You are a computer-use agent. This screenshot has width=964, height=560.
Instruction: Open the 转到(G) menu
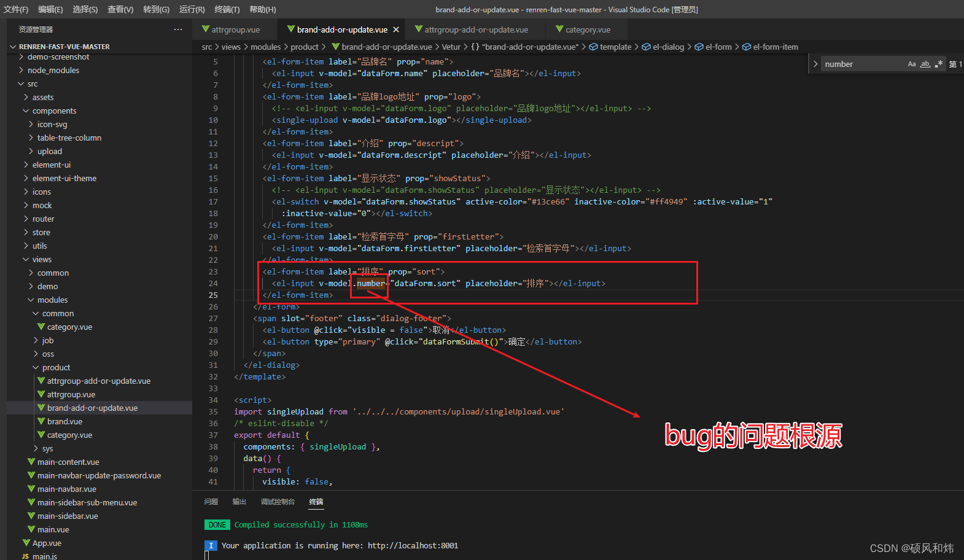coord(156,9)
